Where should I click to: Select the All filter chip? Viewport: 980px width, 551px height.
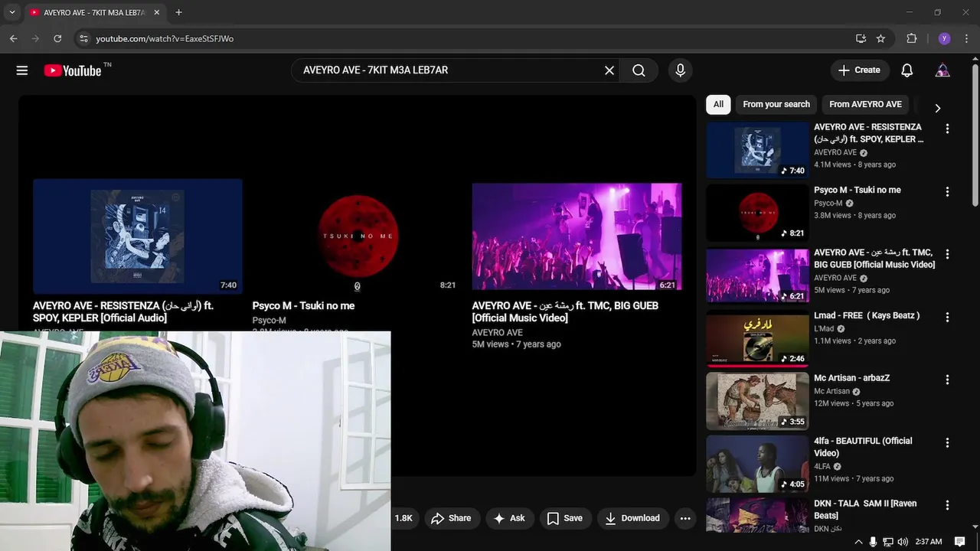coord(718,104)
